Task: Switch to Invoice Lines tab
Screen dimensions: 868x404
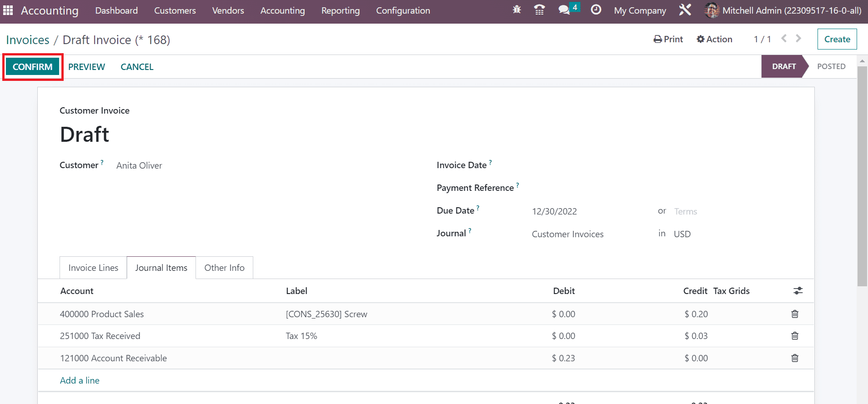Action: [x=93, y=268]
